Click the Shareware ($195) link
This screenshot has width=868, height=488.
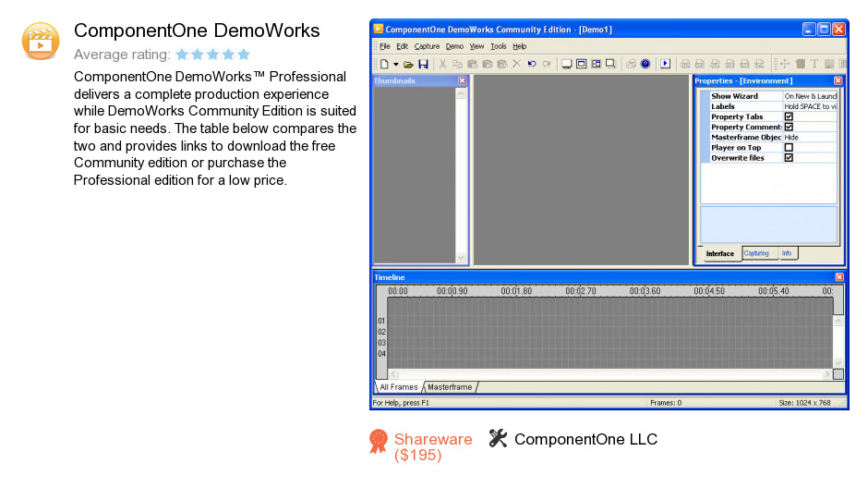coord(433,447)
